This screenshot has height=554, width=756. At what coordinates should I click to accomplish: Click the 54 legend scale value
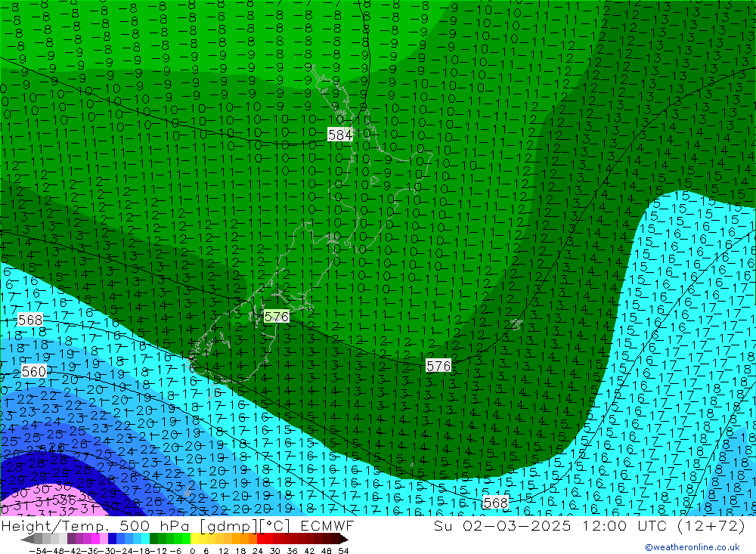pos(343,551)
